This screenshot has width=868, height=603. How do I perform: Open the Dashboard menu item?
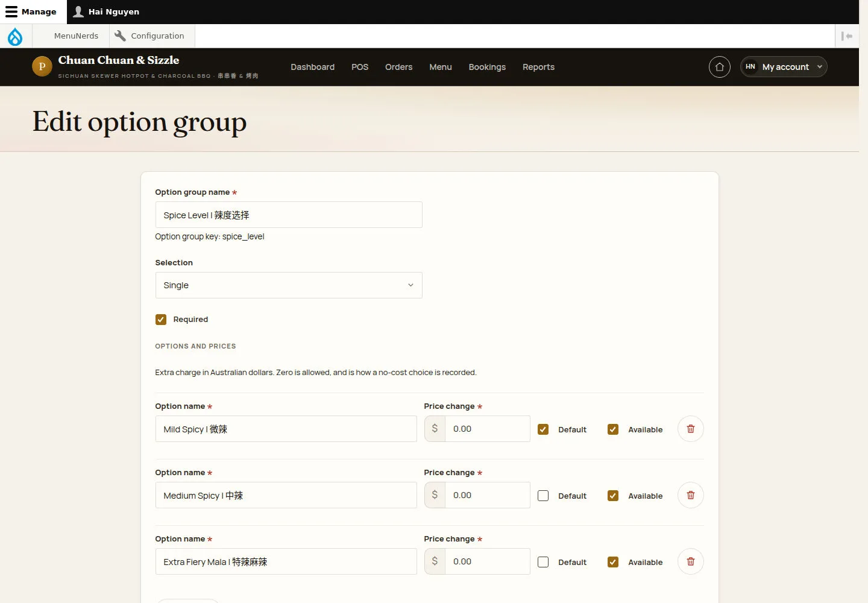[x=312, y=67]
